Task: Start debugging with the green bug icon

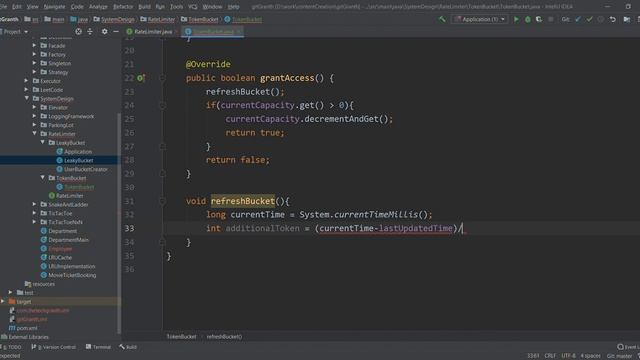Action: tap(527, 19)
